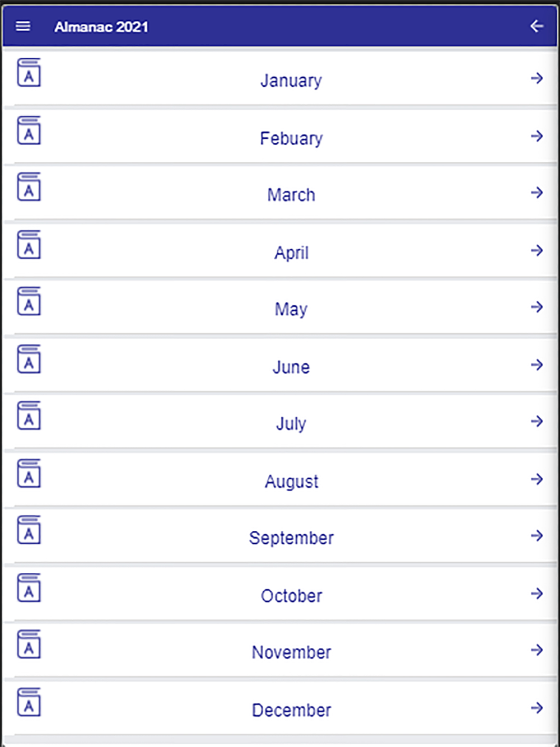Select the book icon next to May

tap(29, 301)
